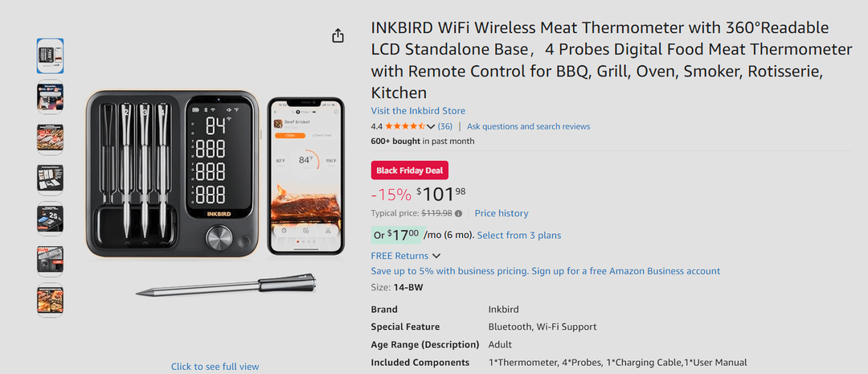Image resolution: width=868 pixels, height=374 pixels.
Task: Expand the star rating breakdown chevron
Action: (431, 126)
